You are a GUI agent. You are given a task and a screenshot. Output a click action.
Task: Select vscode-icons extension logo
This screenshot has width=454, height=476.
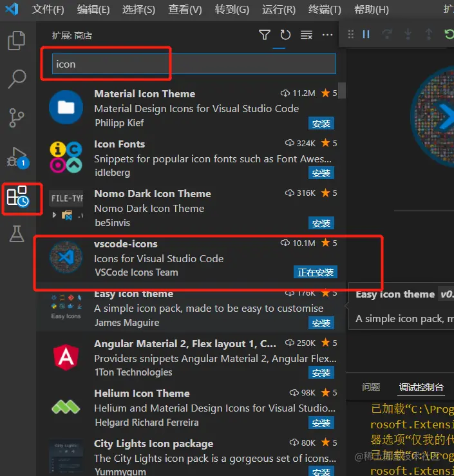[x=66, y=257]
